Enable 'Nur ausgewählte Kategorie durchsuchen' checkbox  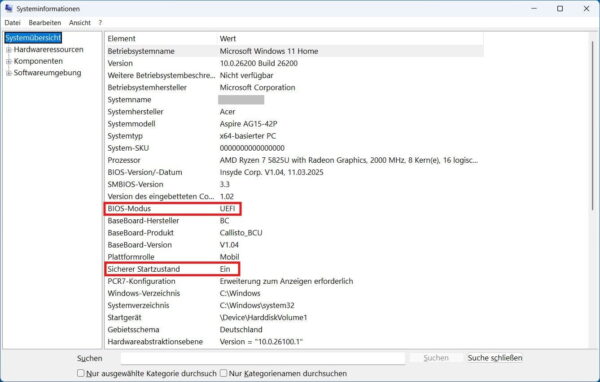[x=80, y=373]
